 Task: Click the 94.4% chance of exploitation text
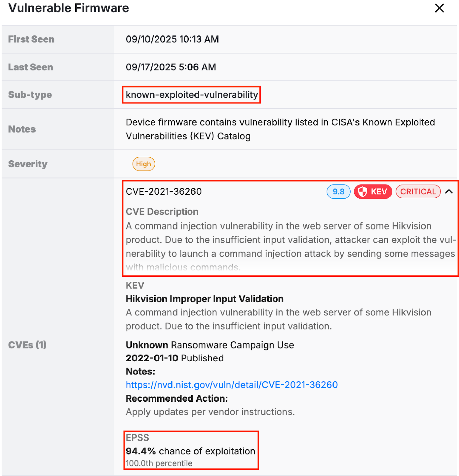click(190, 451)
